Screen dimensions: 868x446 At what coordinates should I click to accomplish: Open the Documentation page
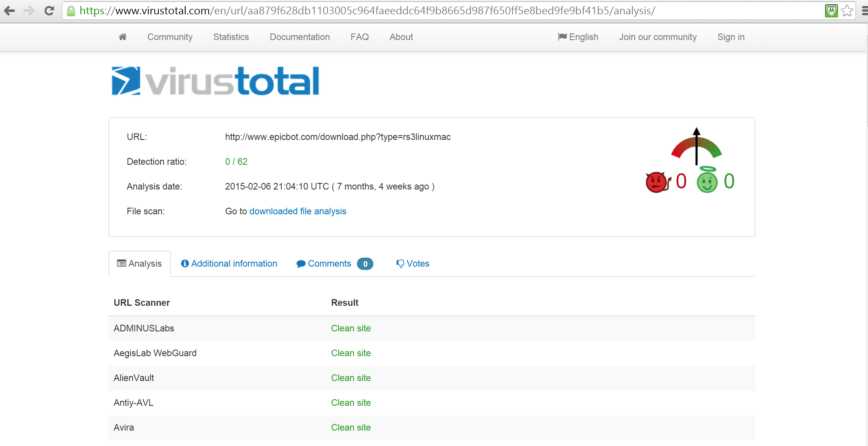[300, 37]
